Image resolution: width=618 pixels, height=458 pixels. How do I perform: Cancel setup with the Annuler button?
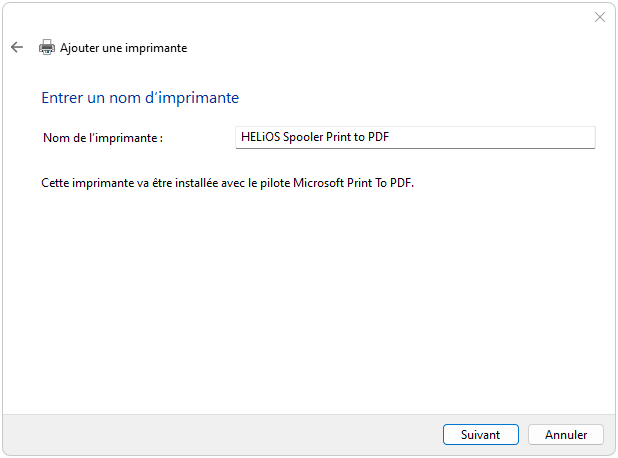pyautogui.click(x=566, y=434)
